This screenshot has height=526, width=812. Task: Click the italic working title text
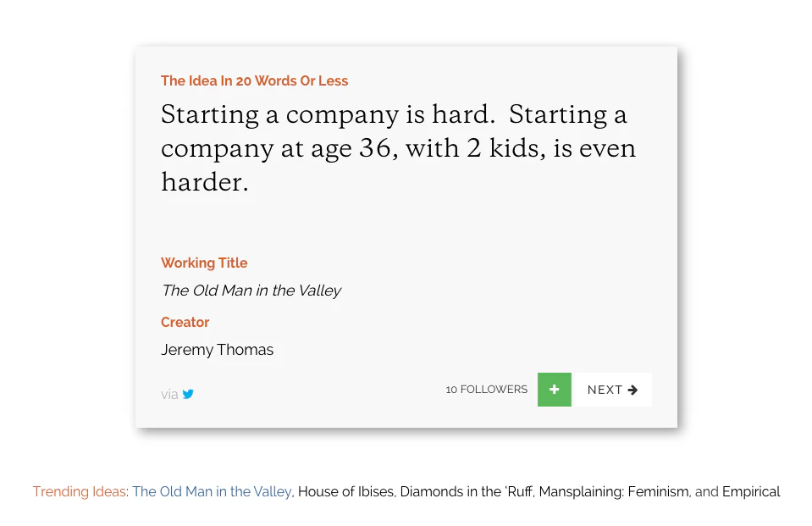click(251, 291)
